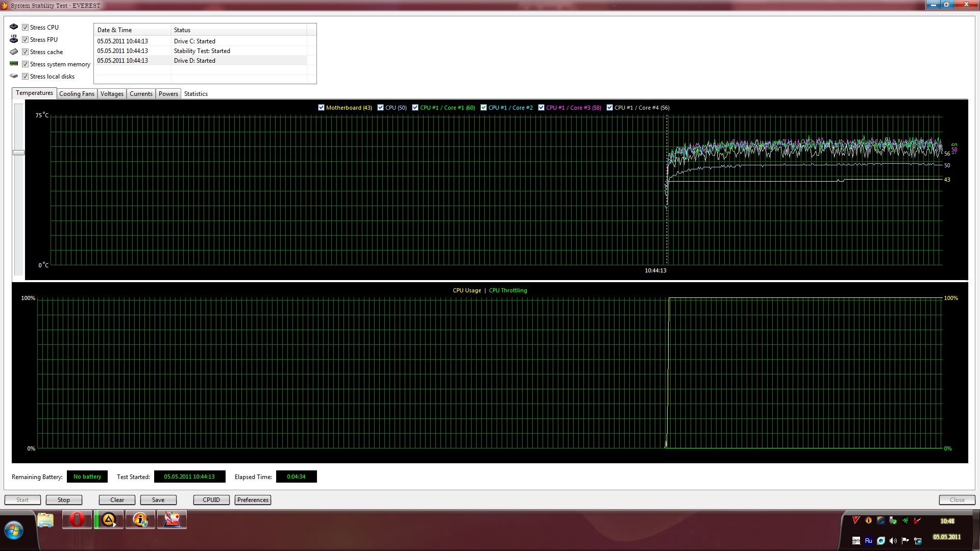Click the Preferences button
Screen dimensions: 980x551
coord(253,500)
